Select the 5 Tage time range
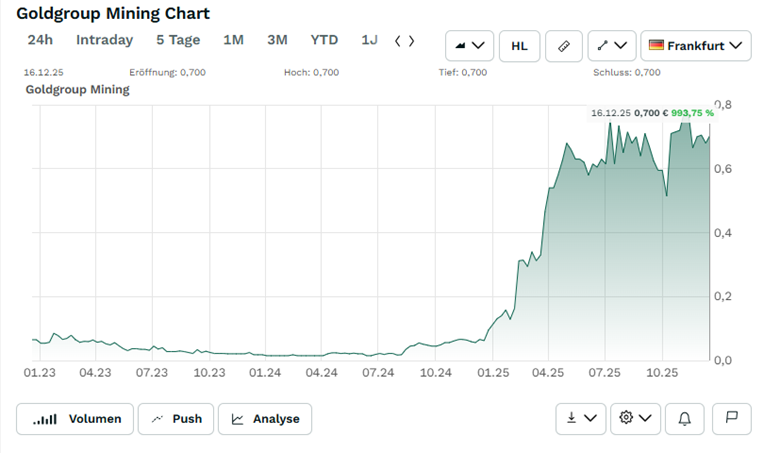The height and width of the screenshot is (453, 780). click(x=178, y=40)
